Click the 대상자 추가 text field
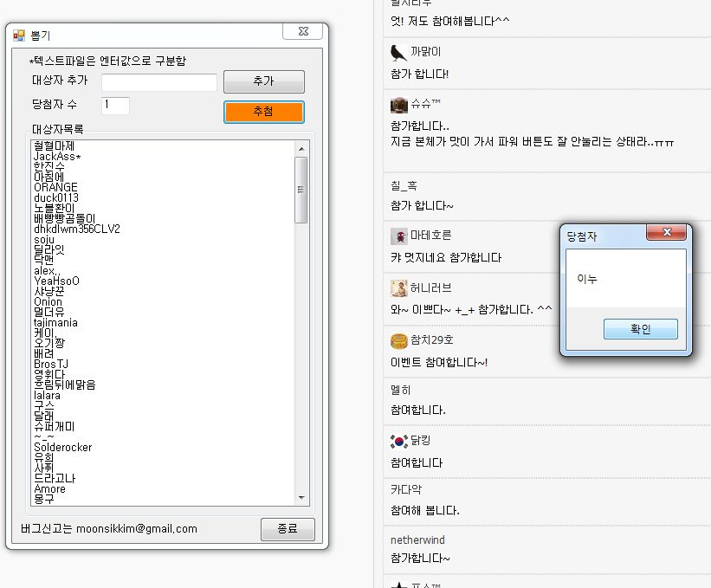This screenshot has width=711, height=588. 159,82
